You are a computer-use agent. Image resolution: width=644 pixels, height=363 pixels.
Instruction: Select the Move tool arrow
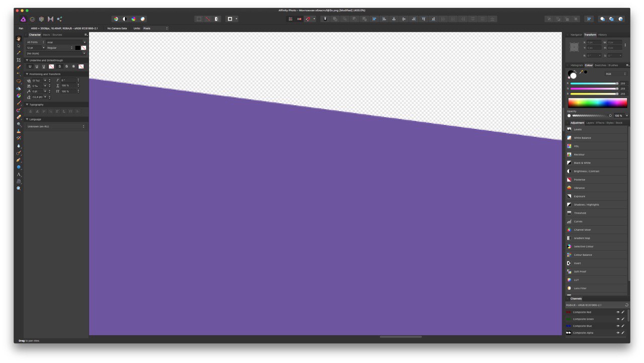(x=19, y=46)
